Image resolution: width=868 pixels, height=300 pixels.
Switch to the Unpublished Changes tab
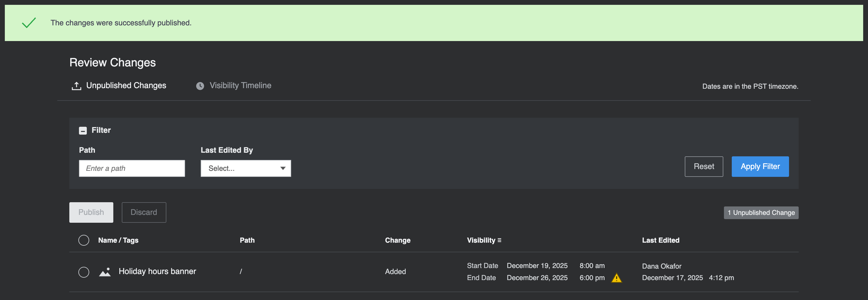(119, 86)
